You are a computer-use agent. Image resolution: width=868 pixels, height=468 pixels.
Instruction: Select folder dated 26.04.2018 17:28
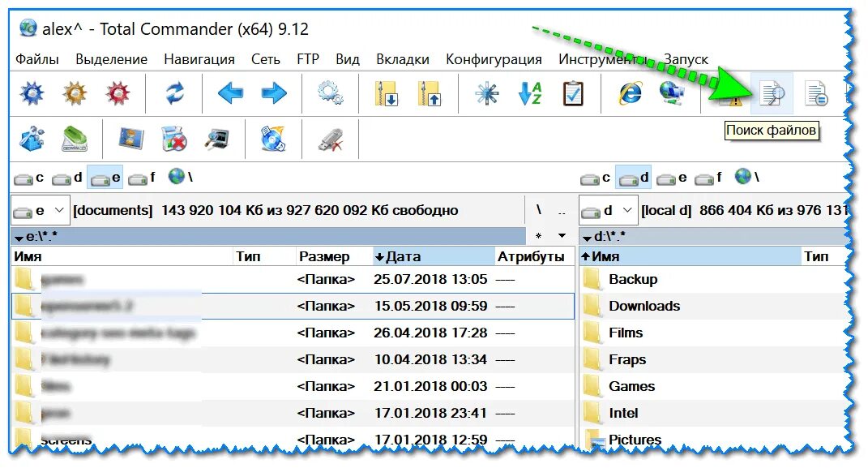[293, 333]
